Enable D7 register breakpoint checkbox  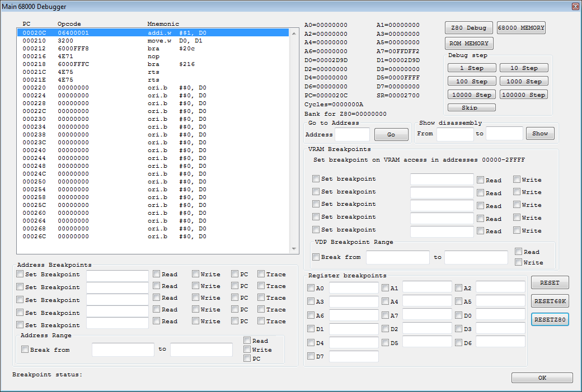pos(311,356)
